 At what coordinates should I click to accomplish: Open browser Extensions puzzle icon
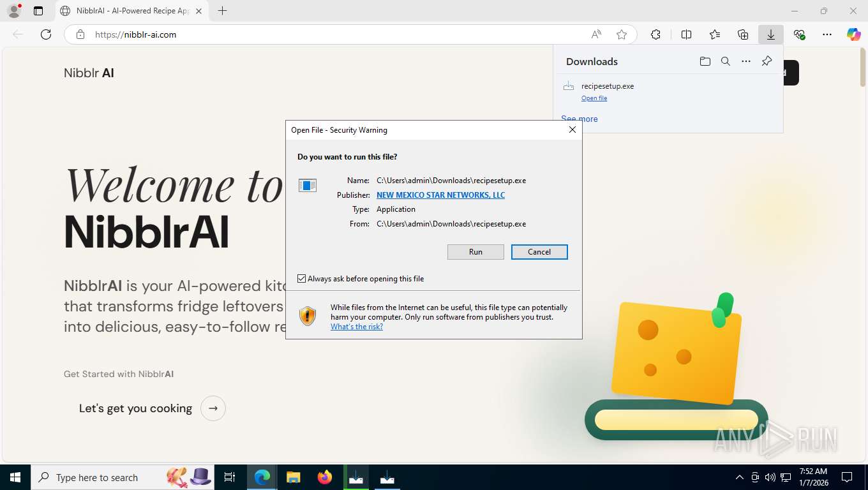pyautogui.click(x=655, y=34)
